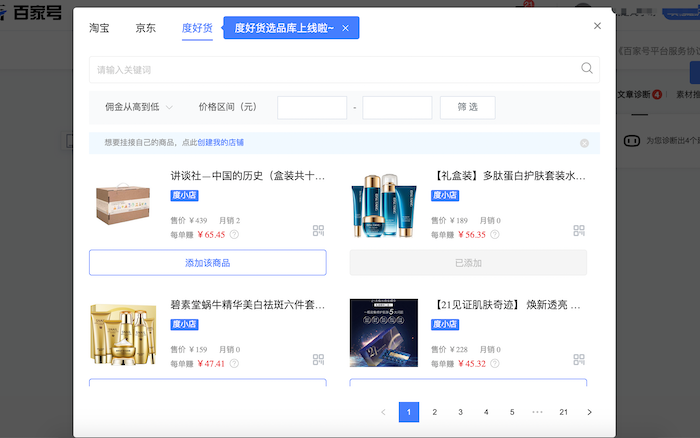Viewport: 700px width, 438px height.
Task: Focus the keyword search input field
Action: click(344, 70)
